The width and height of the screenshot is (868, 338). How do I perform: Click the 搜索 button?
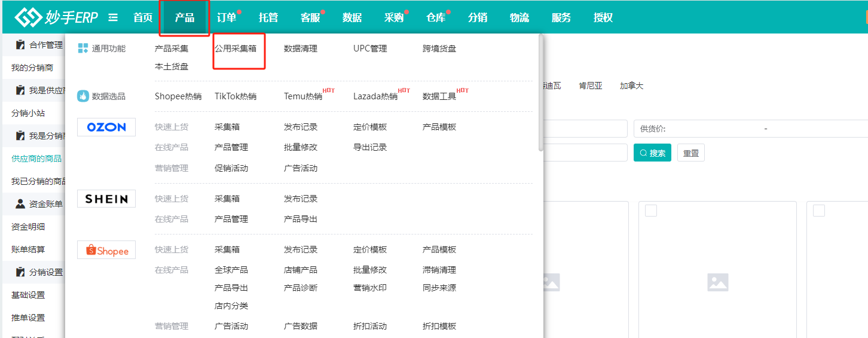[652, 153]
